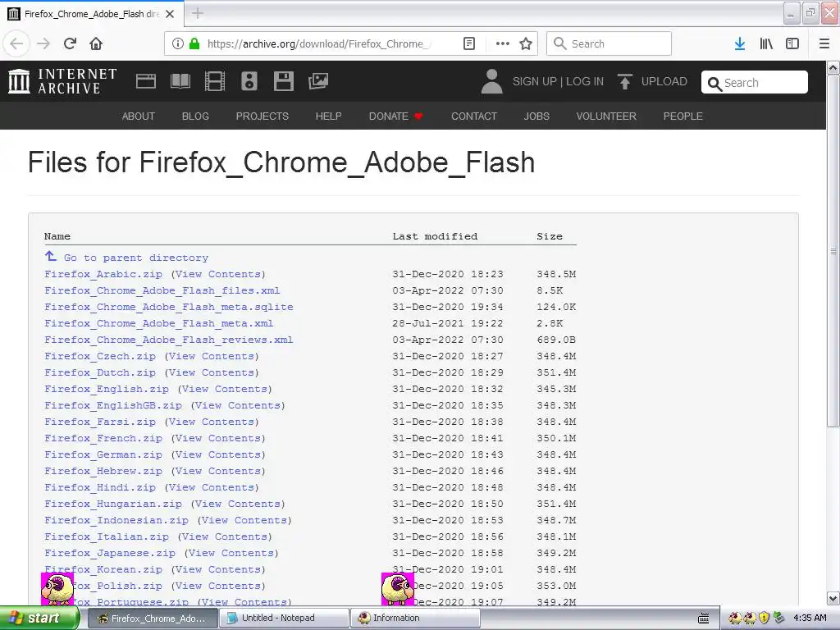Click the 4:35 AM taskbar clock
Screen dimensions: 840x630
point(810,619)
